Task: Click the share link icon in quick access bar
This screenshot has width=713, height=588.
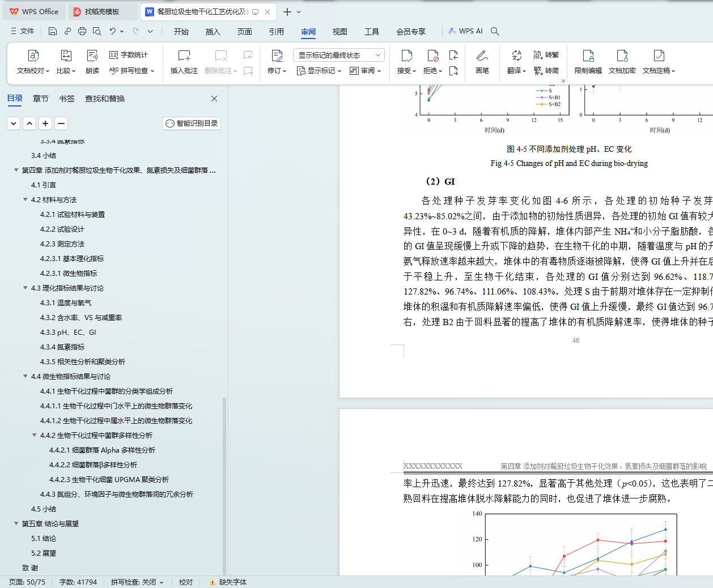Action: coord(67,31)
